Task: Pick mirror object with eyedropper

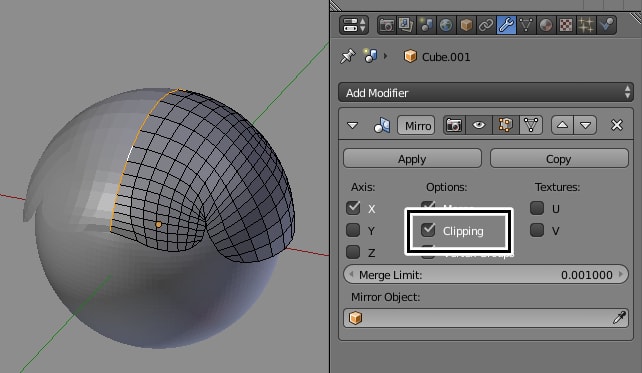Action: 619,318
